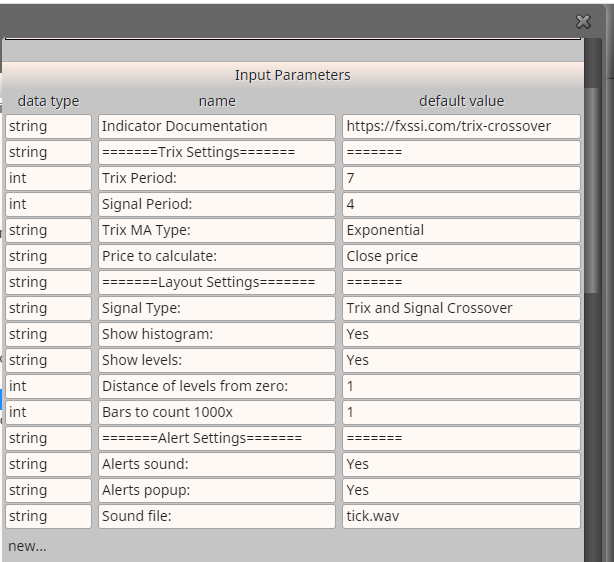
Task: Click the Show histogram: name field
Action: coord(217,334)
